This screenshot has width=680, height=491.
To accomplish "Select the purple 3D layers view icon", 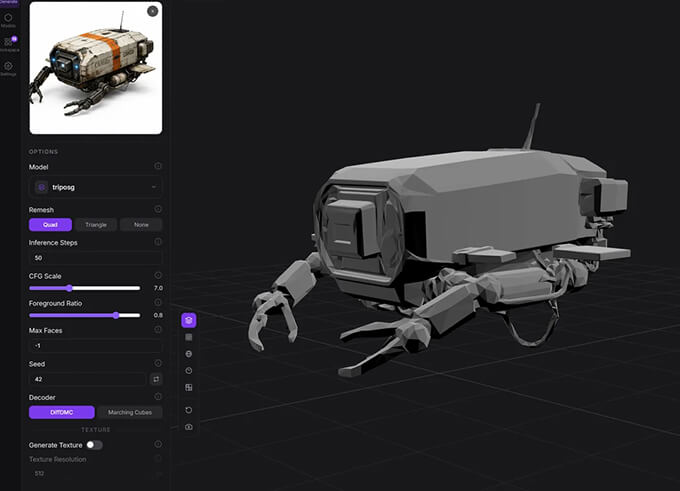I will (189, 320).
